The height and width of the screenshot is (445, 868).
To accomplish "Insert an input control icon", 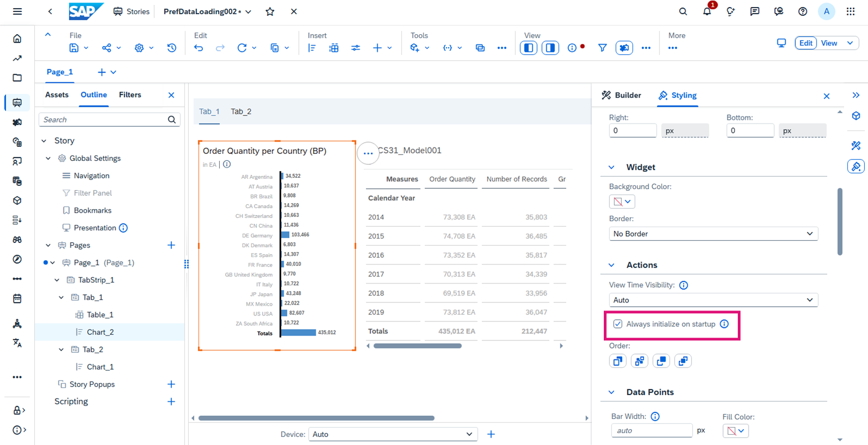I will 355,48.
